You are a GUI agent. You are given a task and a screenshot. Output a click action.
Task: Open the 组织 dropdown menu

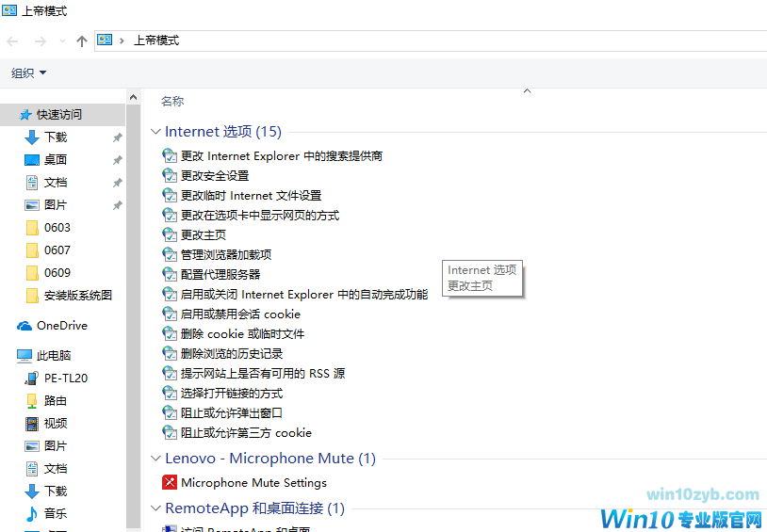[28, 73]
